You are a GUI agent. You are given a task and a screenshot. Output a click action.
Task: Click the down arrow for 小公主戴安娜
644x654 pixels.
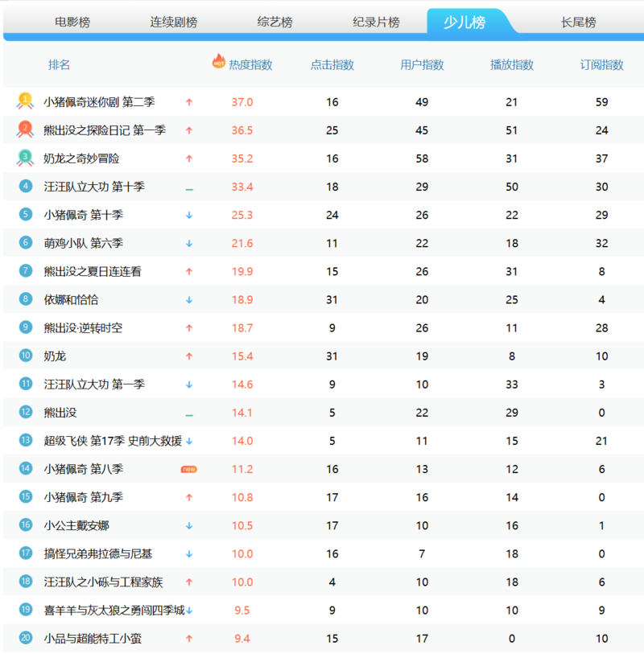189,526
